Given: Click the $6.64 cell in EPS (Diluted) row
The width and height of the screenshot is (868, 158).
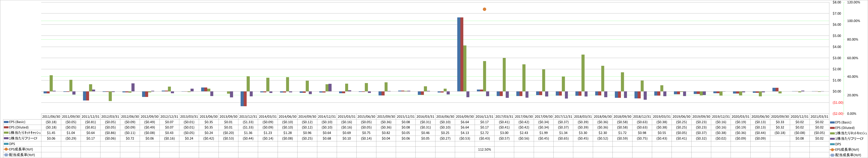Looking at the screenshot, I should click(x=465, y=127).
